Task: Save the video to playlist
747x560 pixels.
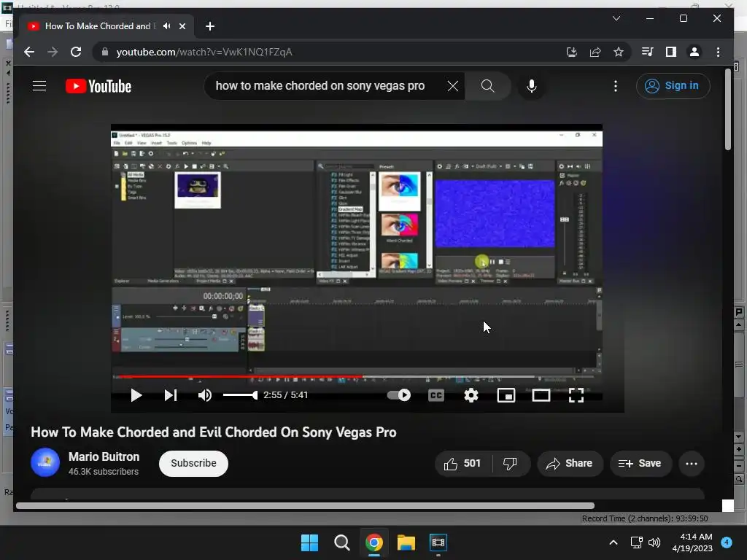Action: [640, 463]
